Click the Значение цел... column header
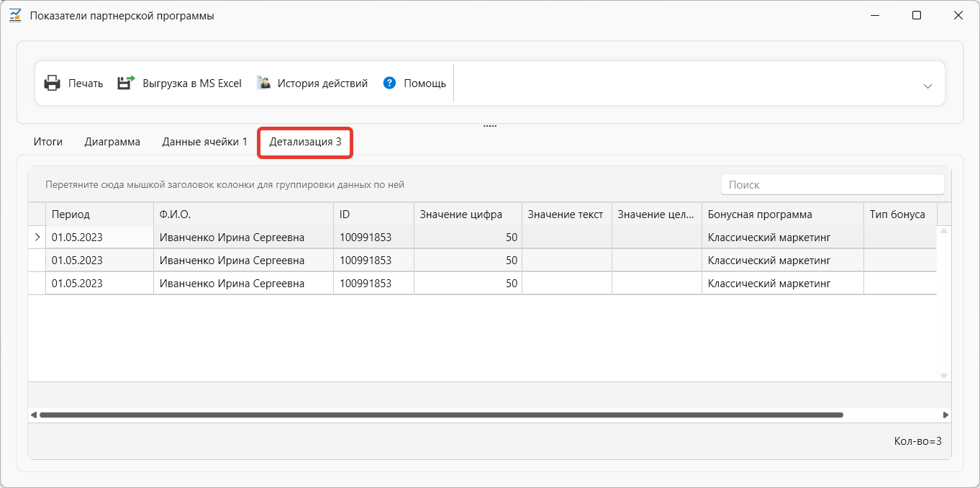 656,214
